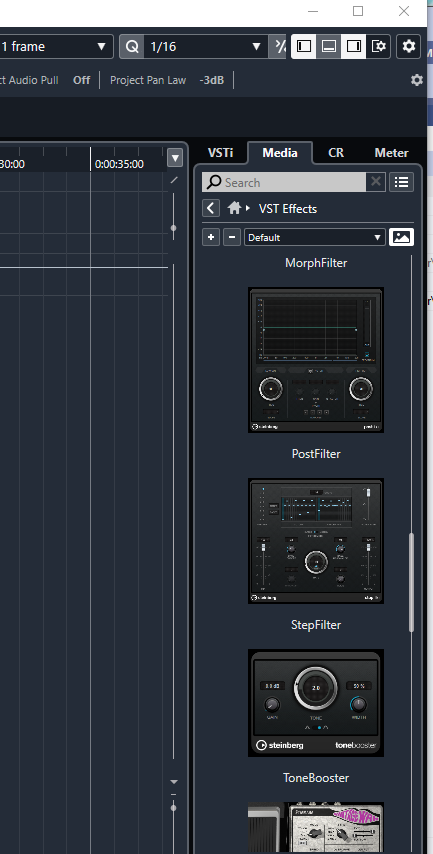Go to media browser home
This screenshot has height=854, width=433.
[234, 208]
